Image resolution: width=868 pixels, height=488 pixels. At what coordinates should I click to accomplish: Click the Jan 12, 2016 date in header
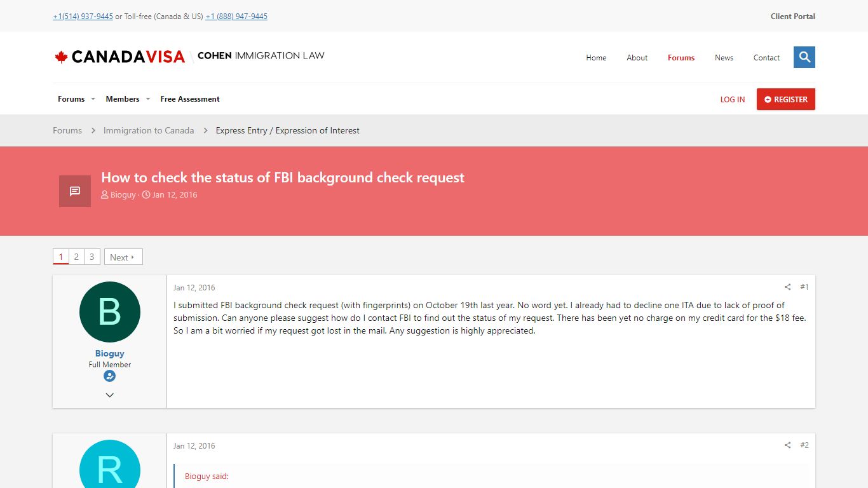[x=175, y=195]
